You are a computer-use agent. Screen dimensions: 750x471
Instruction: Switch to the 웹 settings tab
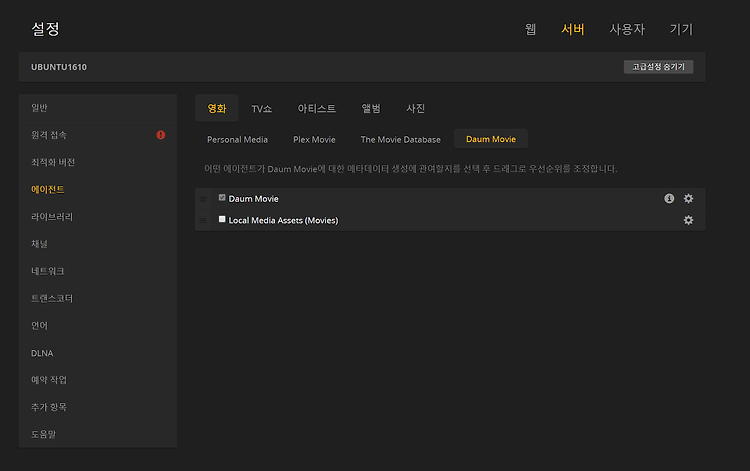(530, 29)
